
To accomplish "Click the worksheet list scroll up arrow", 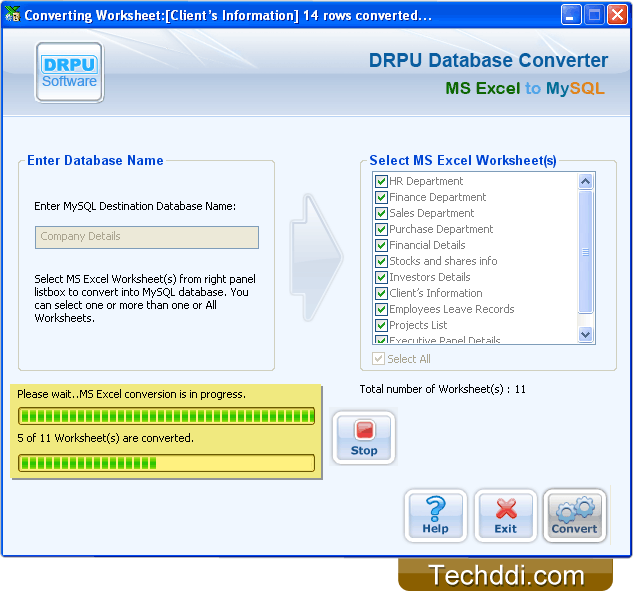I will [585, 182].
